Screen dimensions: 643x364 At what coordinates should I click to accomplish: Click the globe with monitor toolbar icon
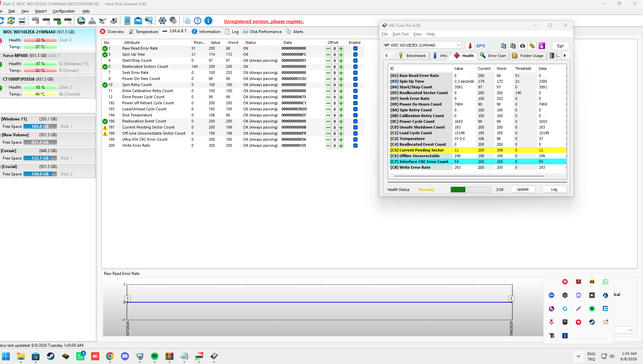click(x=149, y=21)
